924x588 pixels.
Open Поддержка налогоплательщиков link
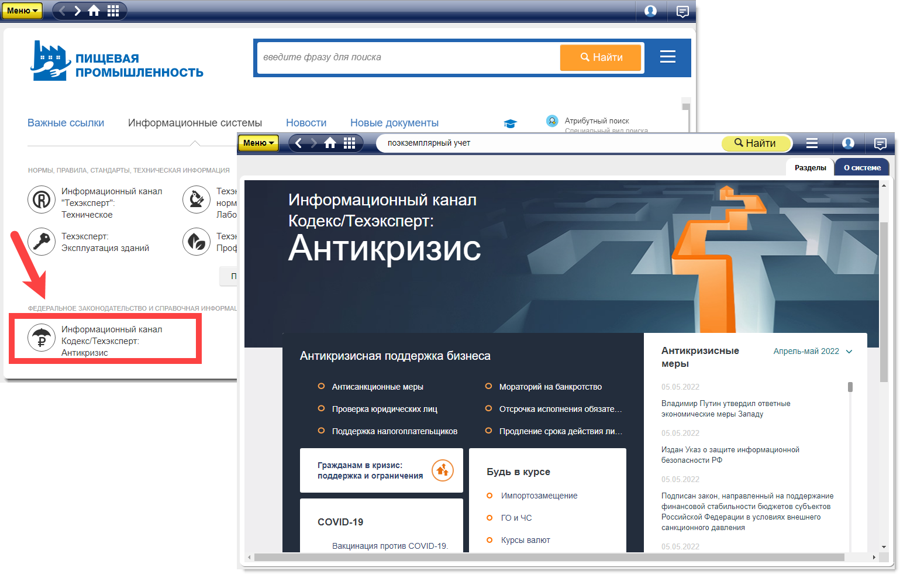(395, 431)
